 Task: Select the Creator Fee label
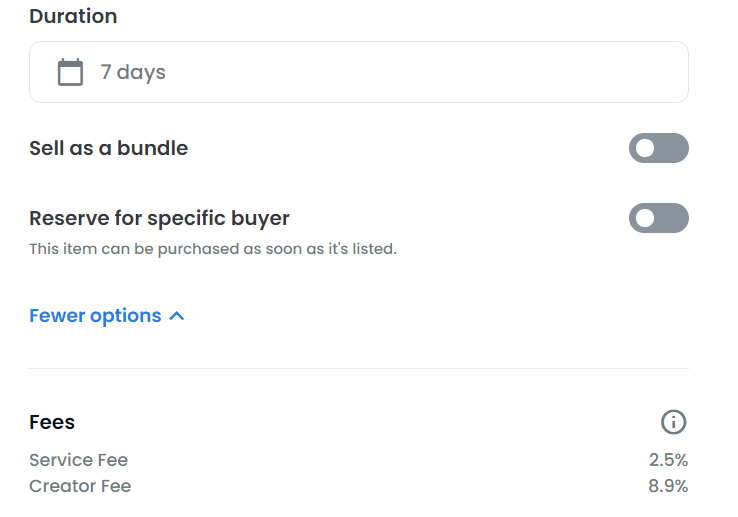pos(80,486)
